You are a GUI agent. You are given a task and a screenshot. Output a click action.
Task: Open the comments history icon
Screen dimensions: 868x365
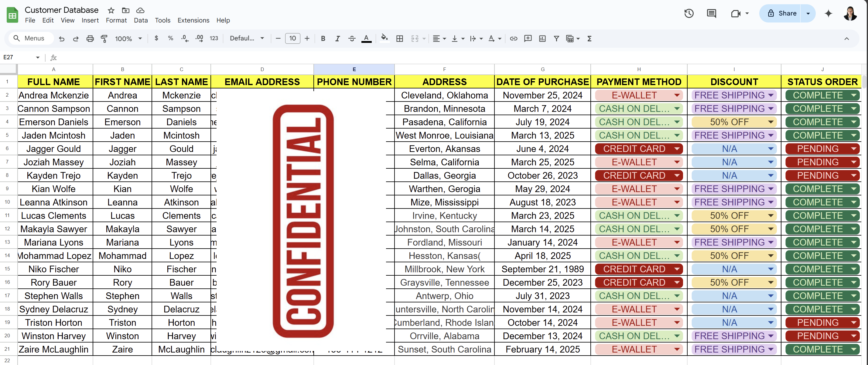pos(711,13)
